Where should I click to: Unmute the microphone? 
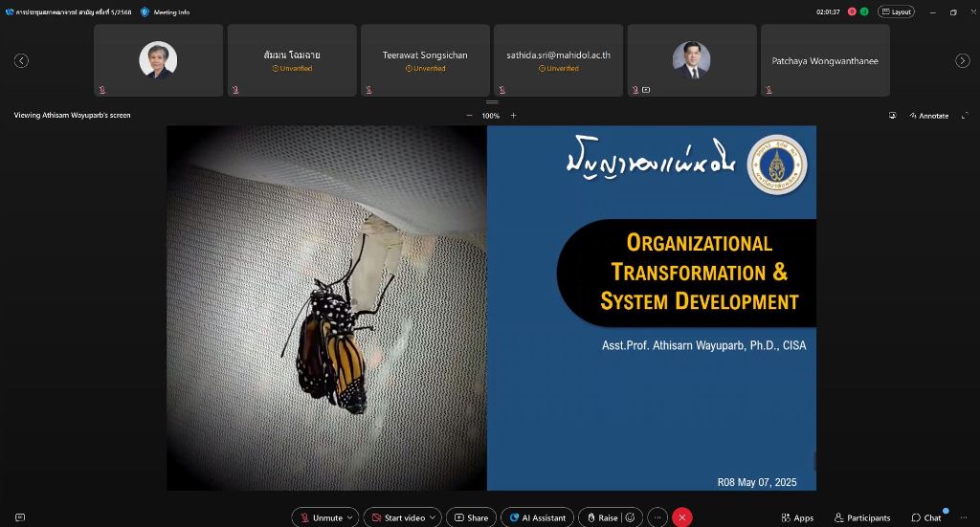pos(320,517)
